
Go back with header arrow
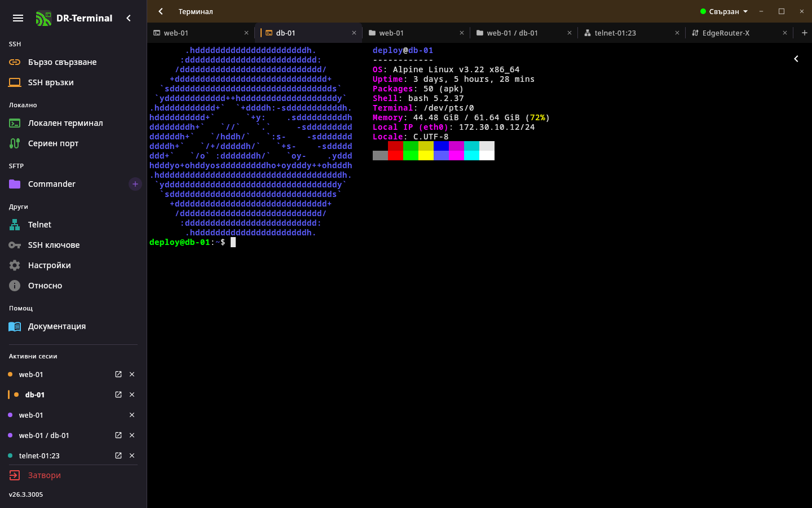pos(161,11)
